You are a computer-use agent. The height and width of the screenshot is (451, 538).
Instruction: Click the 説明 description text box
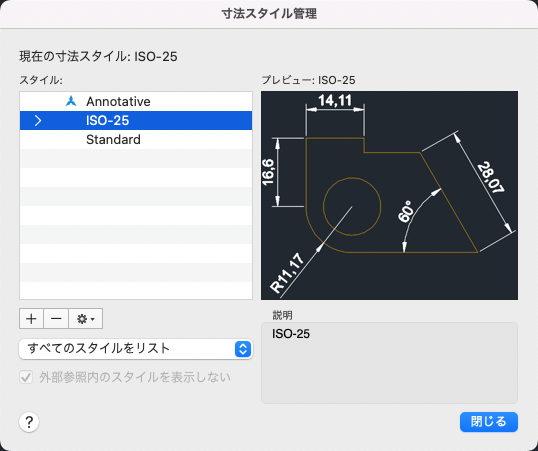(x=389, y=363)
